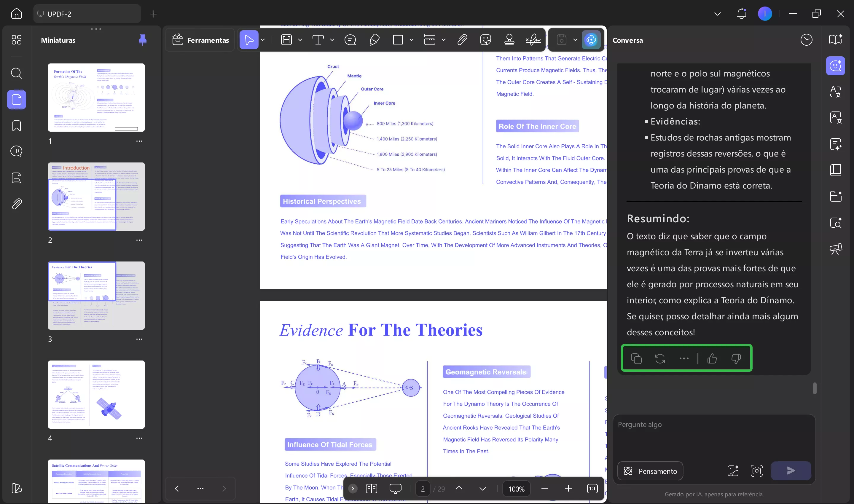The width and height of the screenshot is (854, 504).
Task: Toggle the Pensamento thinking mode
Action: point(650,471)
